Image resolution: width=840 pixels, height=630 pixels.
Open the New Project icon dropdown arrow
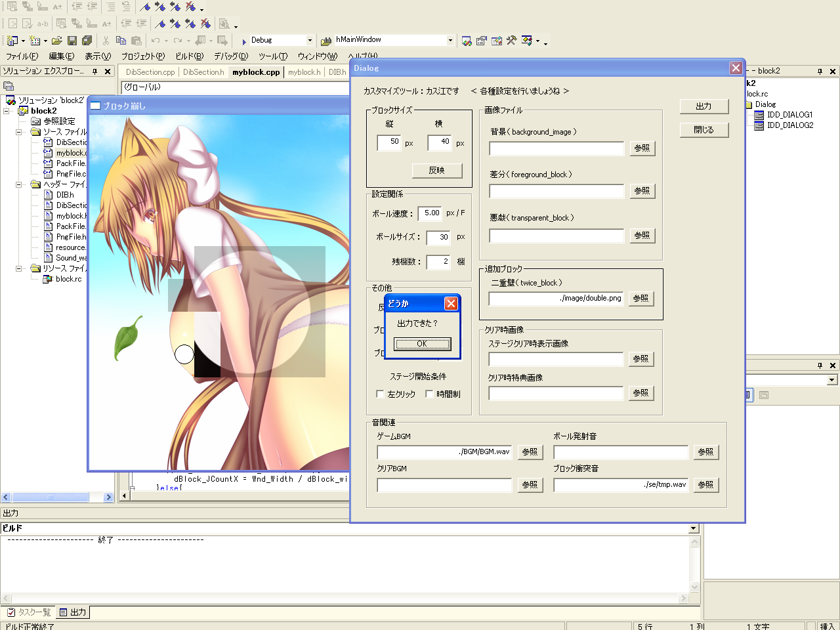coord(22,41)
